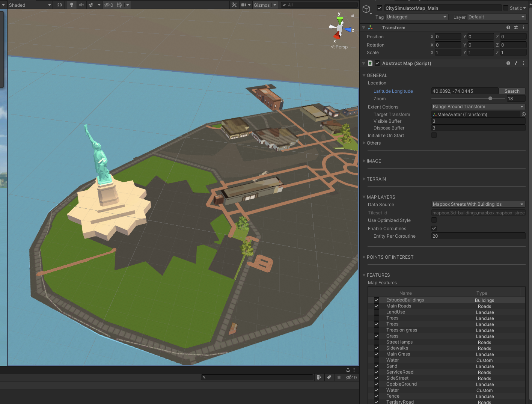Toggle hidden objects visibility icon showing 0
The image size is (532, 404).
109,5
